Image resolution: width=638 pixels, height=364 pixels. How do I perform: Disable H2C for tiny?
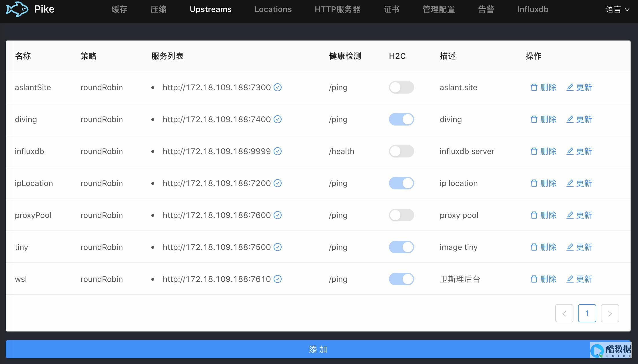pyautogui.click(x=401, y=247)
